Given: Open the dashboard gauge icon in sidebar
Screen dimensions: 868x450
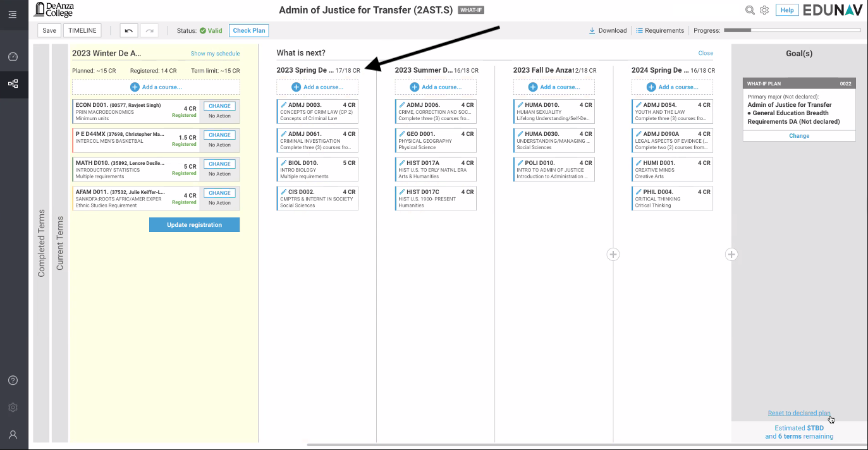Looking at the screenshot, I should pos(13,56).
